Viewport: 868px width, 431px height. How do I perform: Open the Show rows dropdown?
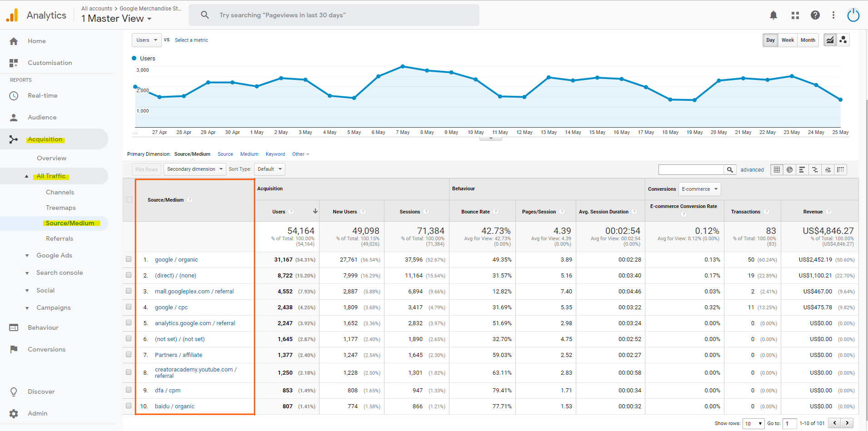click(x=753, y=423)
